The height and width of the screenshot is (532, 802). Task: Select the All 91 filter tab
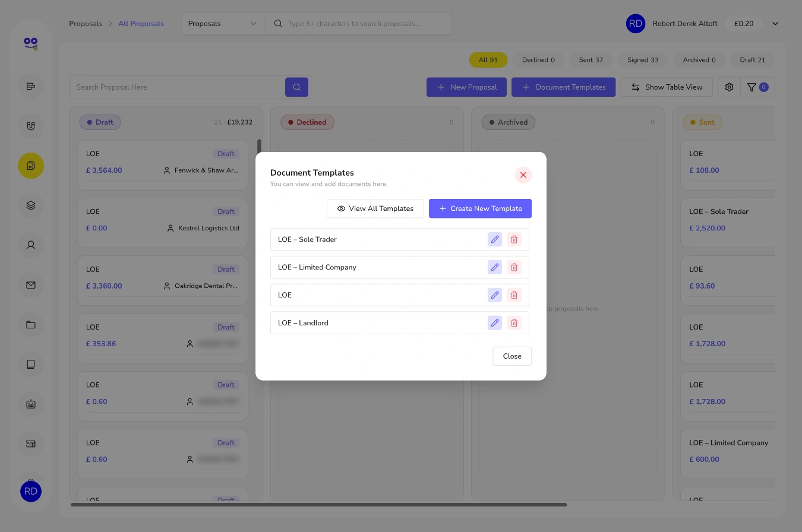(488, 60)
